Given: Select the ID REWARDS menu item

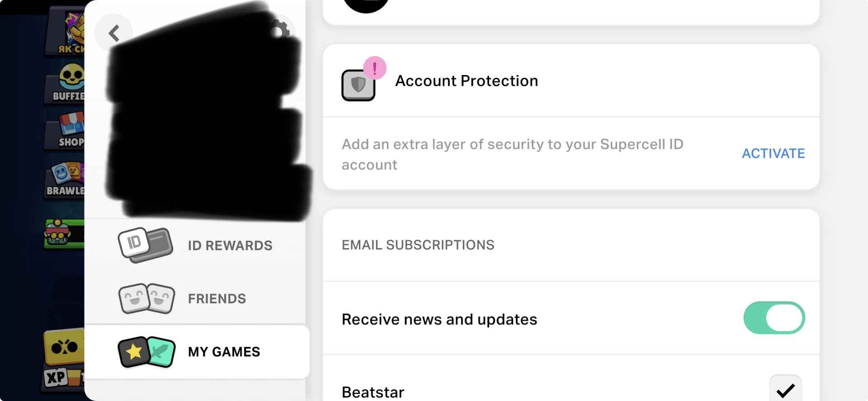Looking at the screenshot, I should [x=230, y=245].
